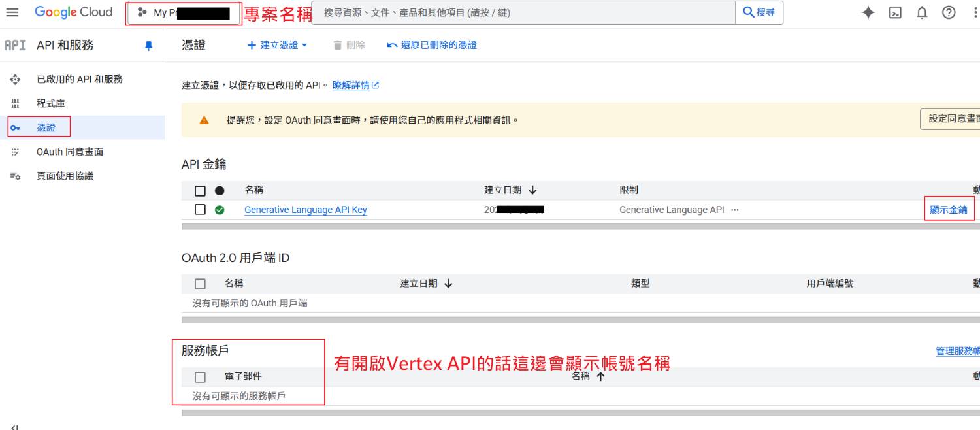This screenshot has height=430, width=980.
Task: Open the 瞭解詳情 link
Action: [x=356, y=85]
